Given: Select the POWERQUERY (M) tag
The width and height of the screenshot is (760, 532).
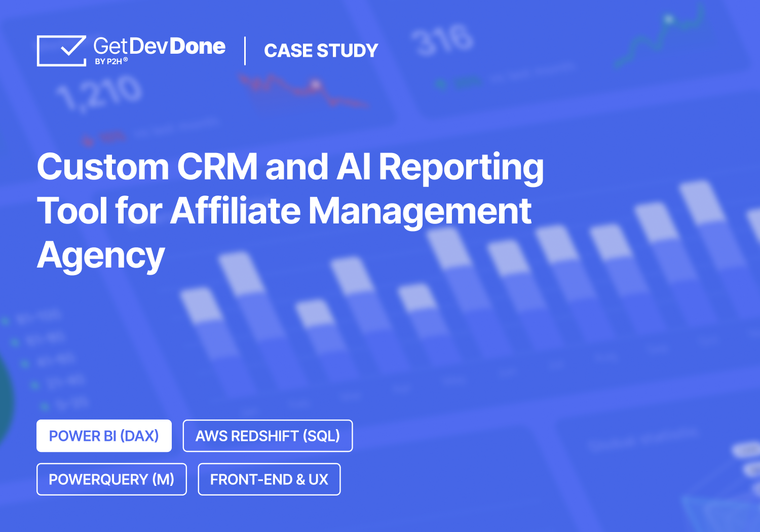Looking at the screenshot, I should (x=111, y=479).
